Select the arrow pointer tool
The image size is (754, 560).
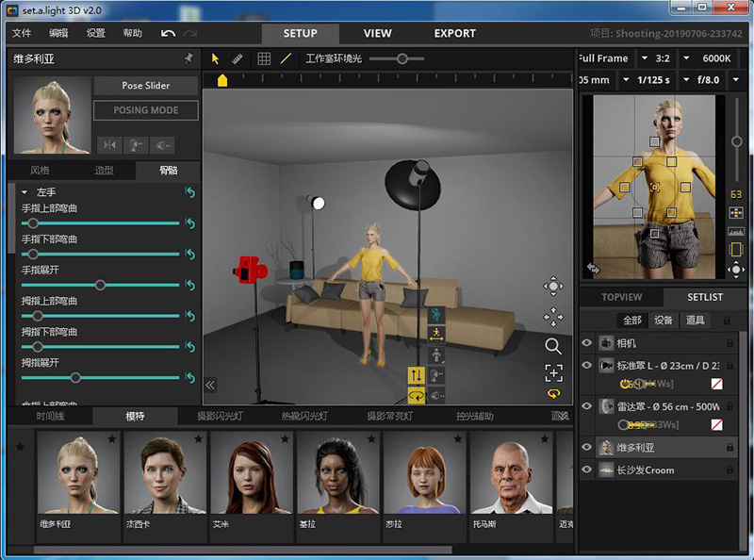click(215, 58)
